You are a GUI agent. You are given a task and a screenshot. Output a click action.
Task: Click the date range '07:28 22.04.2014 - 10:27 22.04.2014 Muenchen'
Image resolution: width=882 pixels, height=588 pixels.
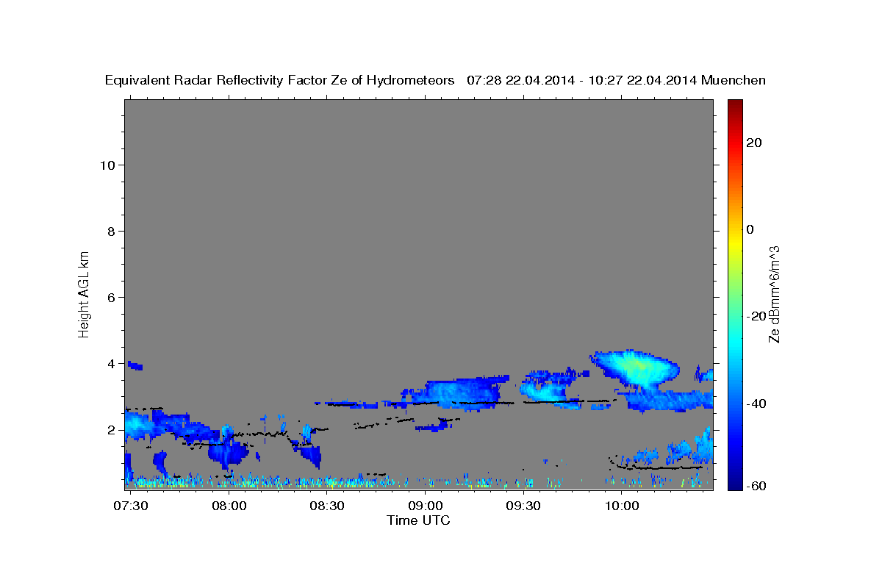616,81
